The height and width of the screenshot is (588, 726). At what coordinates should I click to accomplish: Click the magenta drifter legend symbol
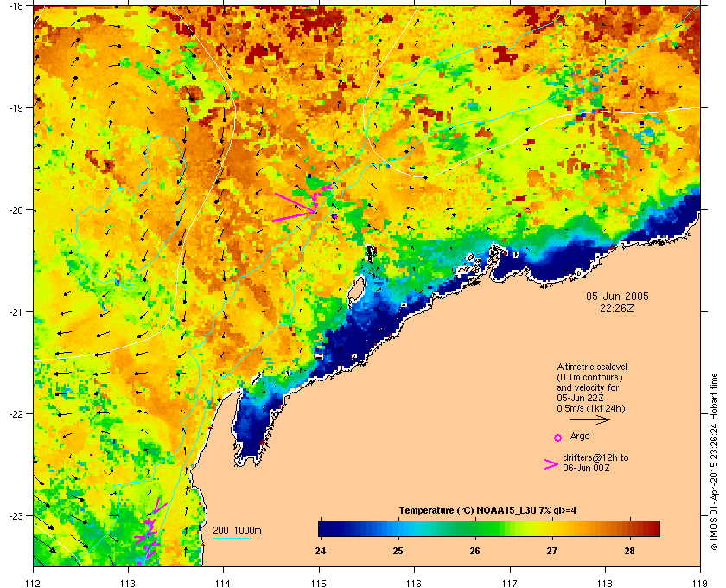coord(551,464)
